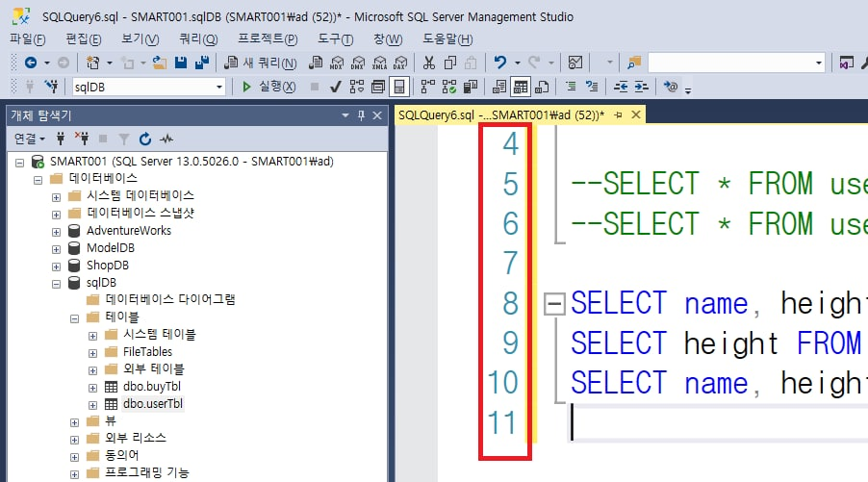The image size is (868, 482).
Task: Open the sqlDB available databases dropdown
Action: [219, 87]
